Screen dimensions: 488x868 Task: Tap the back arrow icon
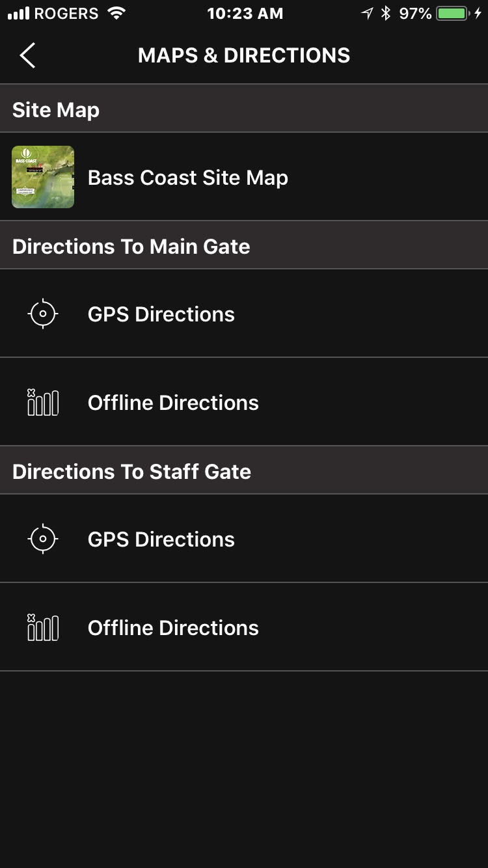pos(27,56)
